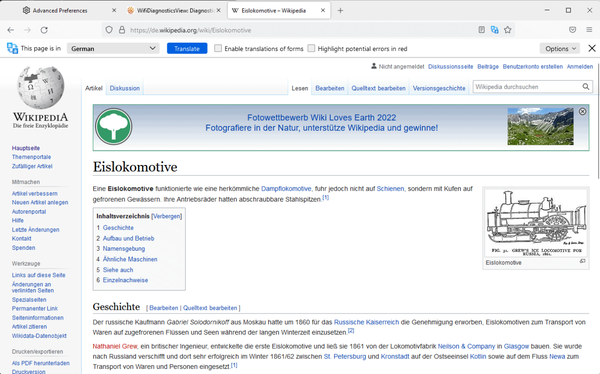Open the Pocket save icon
This screenshot has width=600, height=374.
tap(572, 30)
